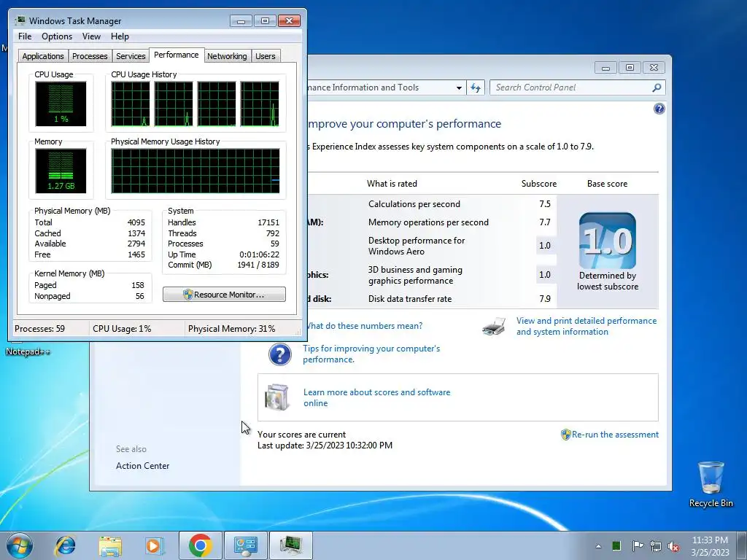
Task: Launch Internet Explorer from the taskbar
Action: coord(65,545)
